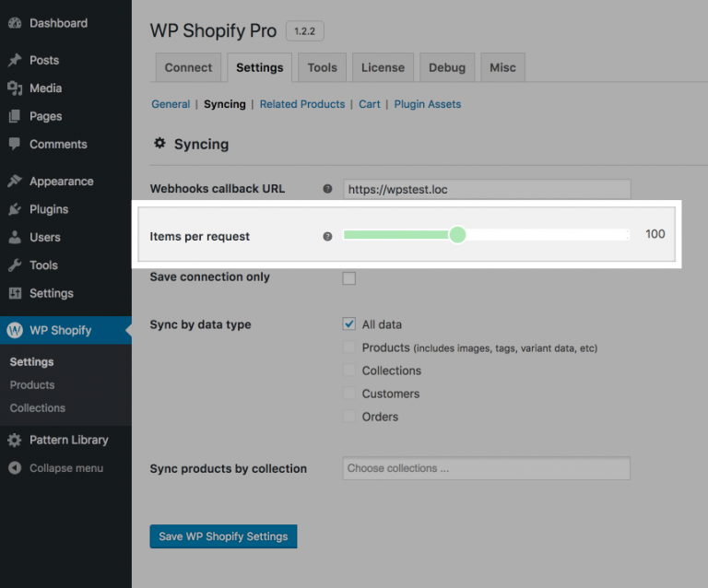
Task: Click the green filled part of the items slider
Action: [x=396, y=234]
